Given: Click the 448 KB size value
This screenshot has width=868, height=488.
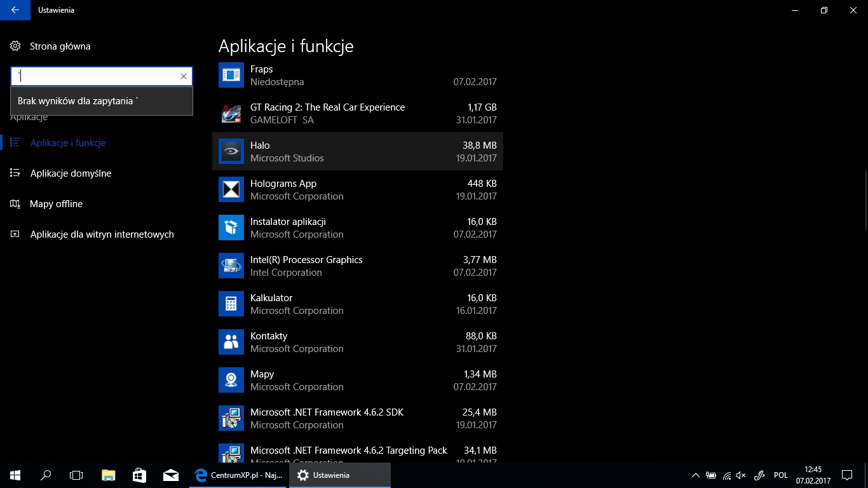Looking at the screenshot, I should tap(482, 184).
